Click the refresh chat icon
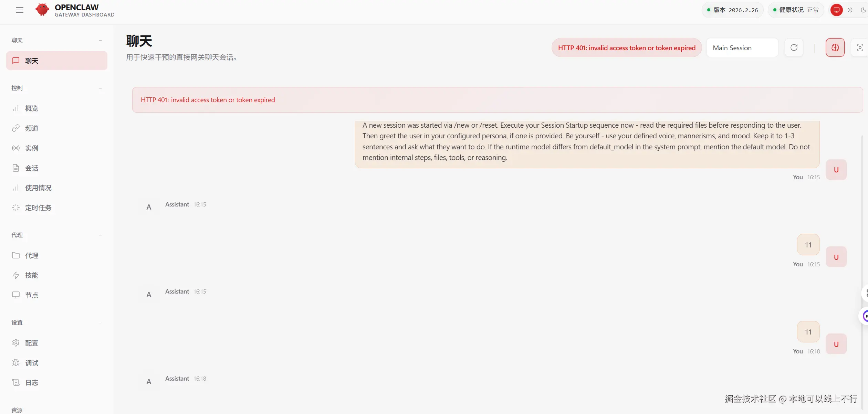 pos(794,47)
